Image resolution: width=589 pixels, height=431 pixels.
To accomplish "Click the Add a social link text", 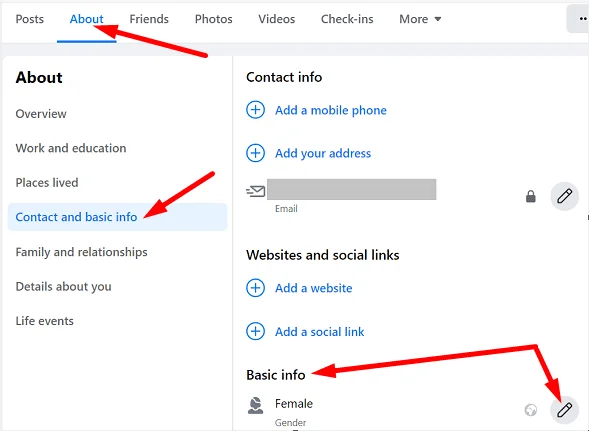I will click(x=319, y=331).
